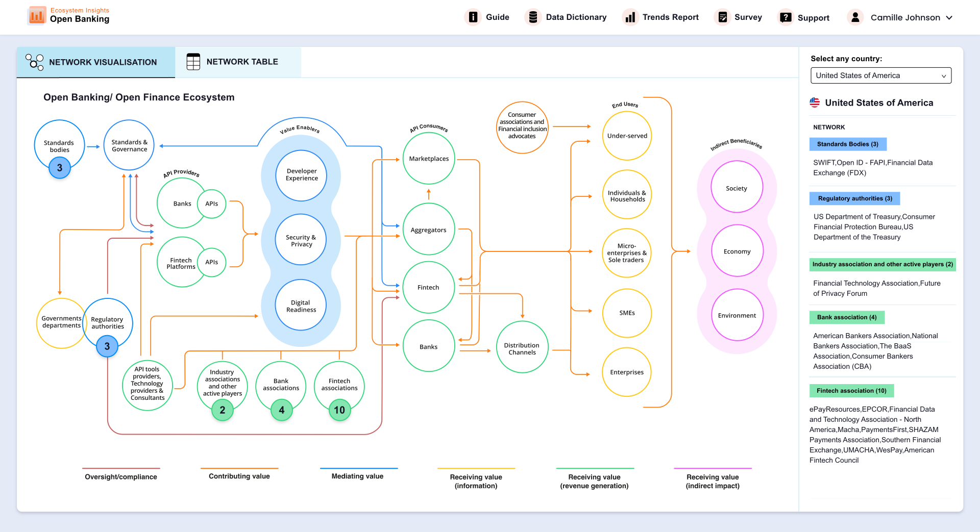
Task: Click the table grid icon on Network Table tab
Action: (x=193, y=62)
